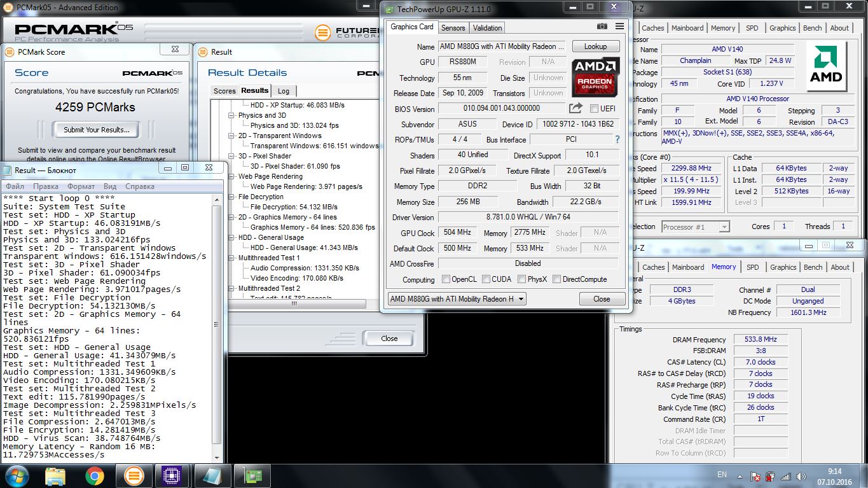Image resolution: width=868 pixels, height=488 pixels.
Task: Open Справка menu in Notepad
Action: (x=140, y=186)
